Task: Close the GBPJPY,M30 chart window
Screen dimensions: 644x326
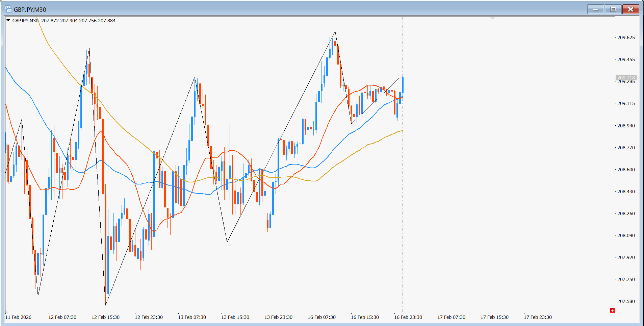Action: 630,9
